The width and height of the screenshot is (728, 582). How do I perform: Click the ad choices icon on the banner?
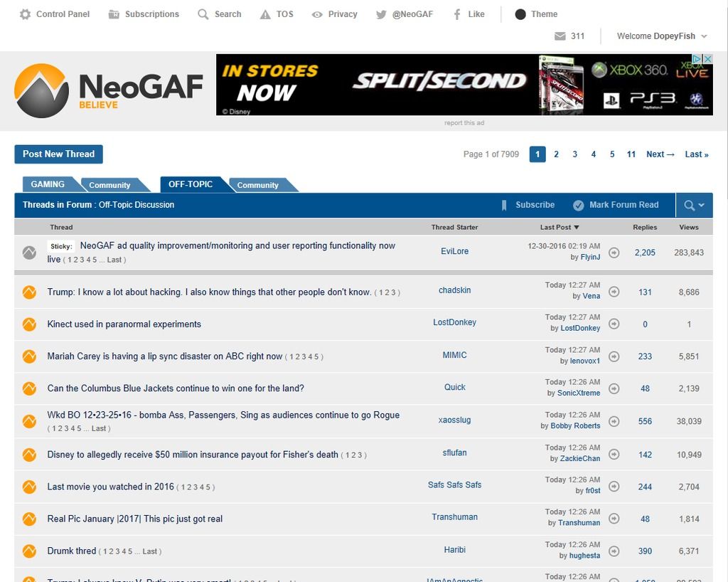click(x=697, y=59)
